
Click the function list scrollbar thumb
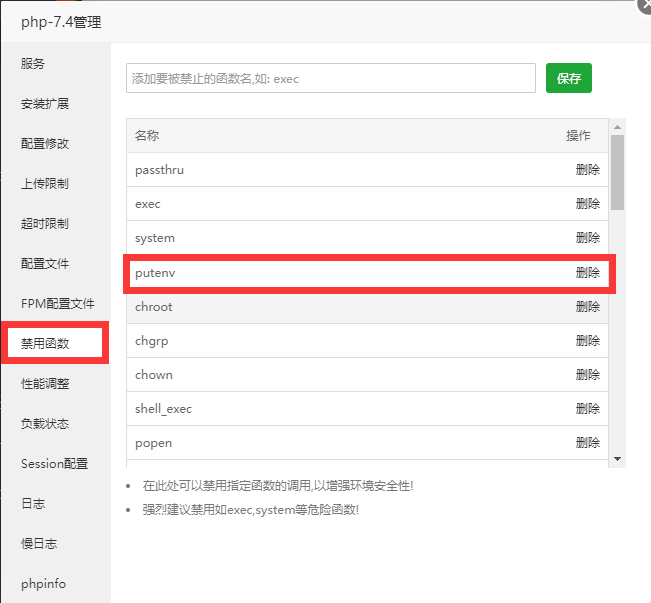click(x=617, y=172)
